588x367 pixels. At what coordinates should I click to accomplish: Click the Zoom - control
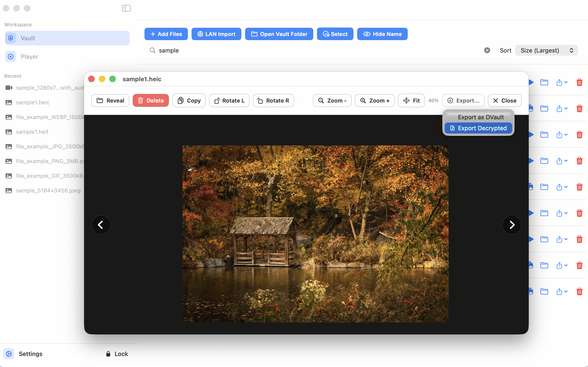point(332,100)
